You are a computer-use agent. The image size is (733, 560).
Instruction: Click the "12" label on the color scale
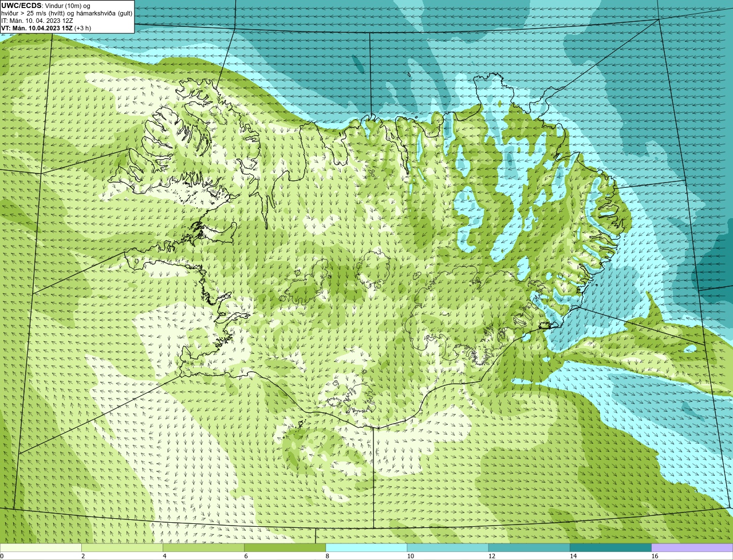491,556
